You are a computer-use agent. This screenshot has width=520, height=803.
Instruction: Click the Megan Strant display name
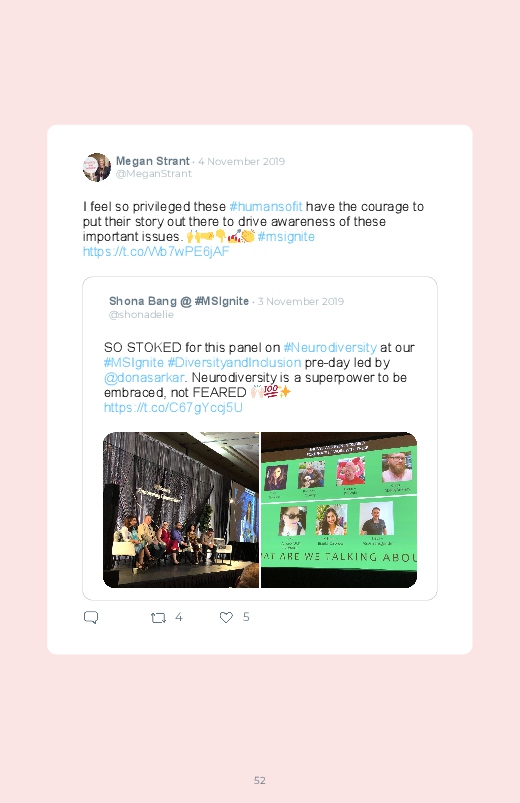pos(153,161)
